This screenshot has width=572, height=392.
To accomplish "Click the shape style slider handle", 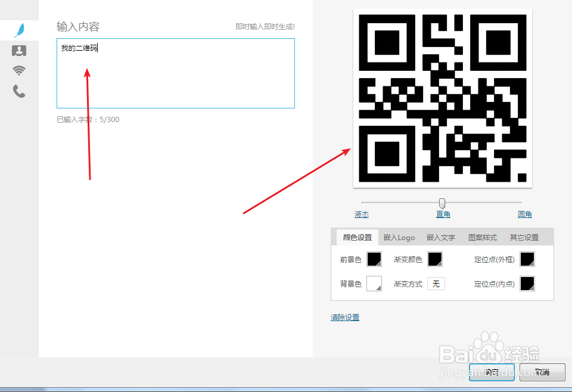I will 442,203.
